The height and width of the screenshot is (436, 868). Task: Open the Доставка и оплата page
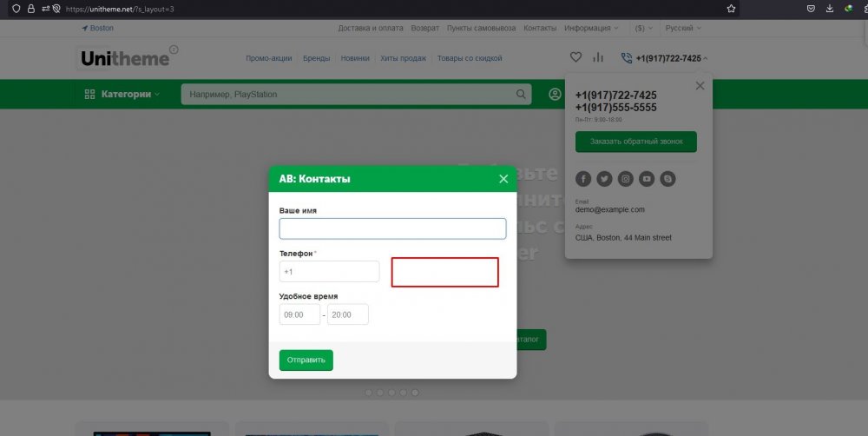(x=371, y=28)
